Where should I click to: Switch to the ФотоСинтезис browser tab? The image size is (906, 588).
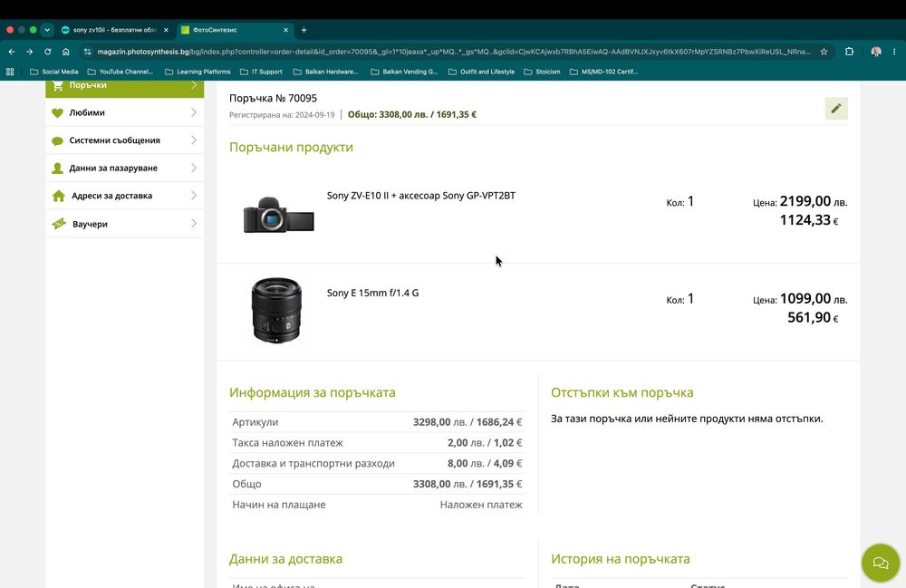pyautogui.click(x=236, y=30)
